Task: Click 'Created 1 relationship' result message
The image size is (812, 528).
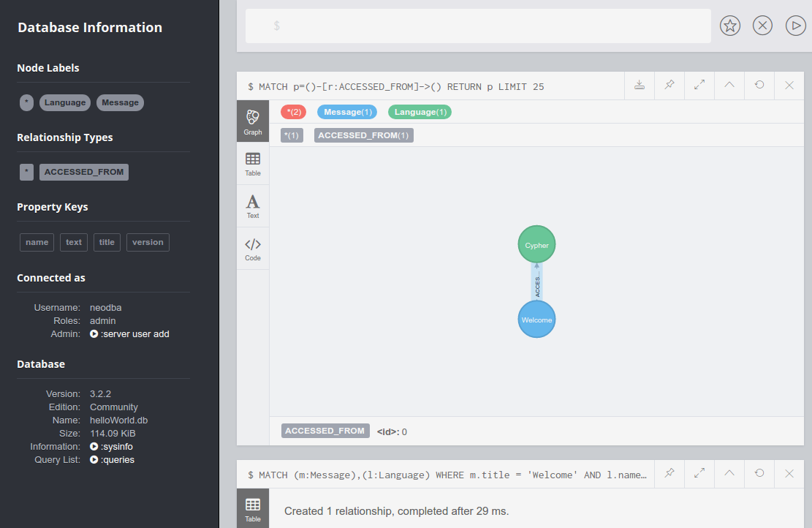Action: (x=397, y=511)
